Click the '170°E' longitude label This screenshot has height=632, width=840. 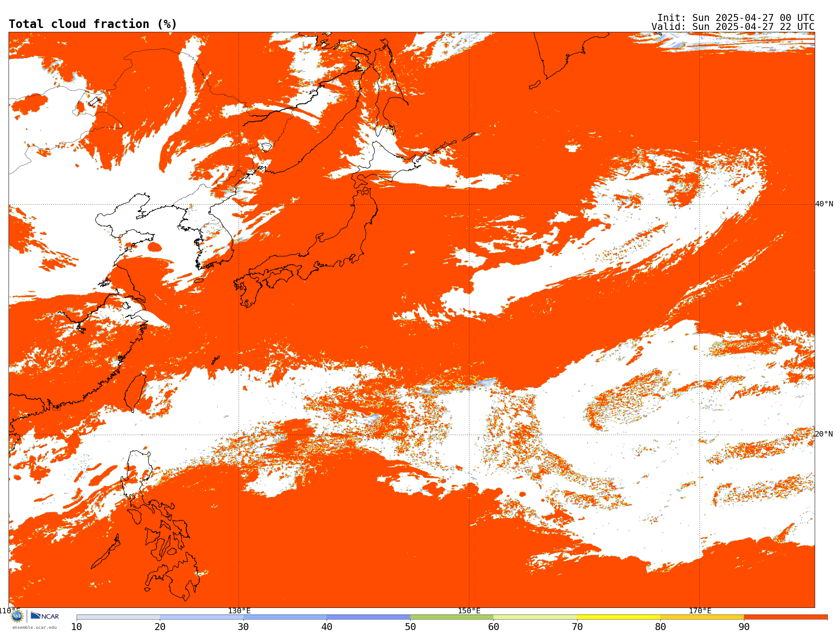[x=700, y=611]
